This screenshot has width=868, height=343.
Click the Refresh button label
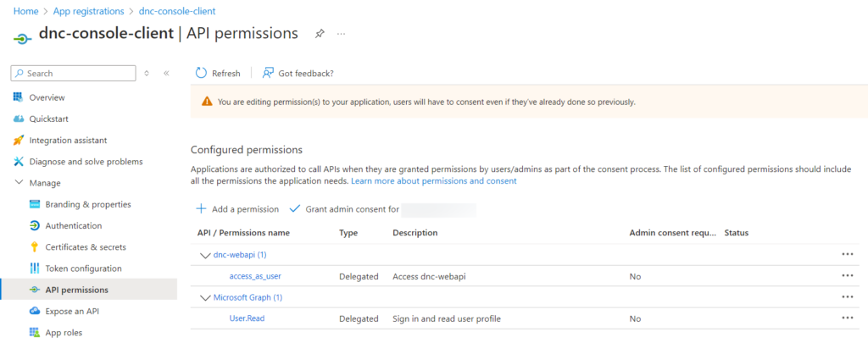coord(225,73)
